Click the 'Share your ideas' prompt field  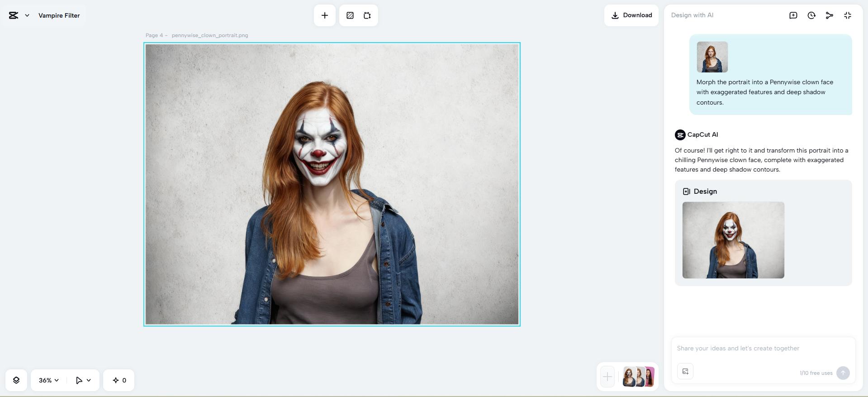pyautogui.click(x=764, y=349)
